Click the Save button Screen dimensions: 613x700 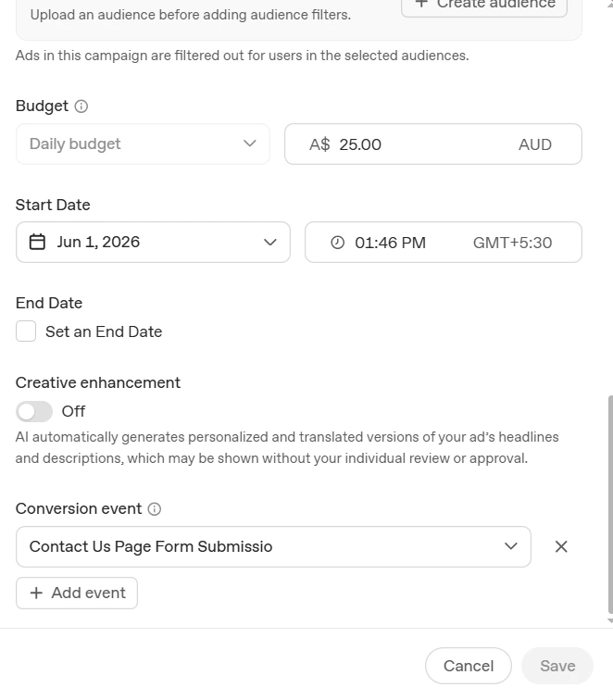pos(557,666)
